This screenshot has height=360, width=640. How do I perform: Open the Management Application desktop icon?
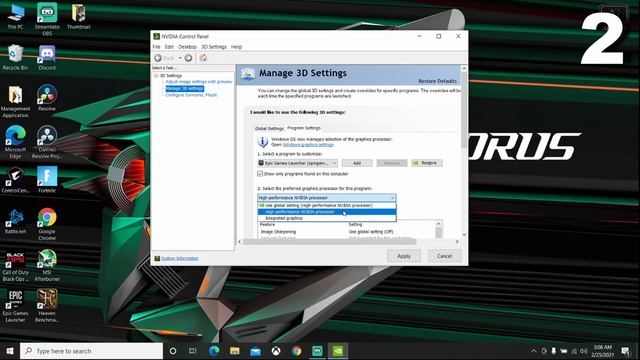16,102
